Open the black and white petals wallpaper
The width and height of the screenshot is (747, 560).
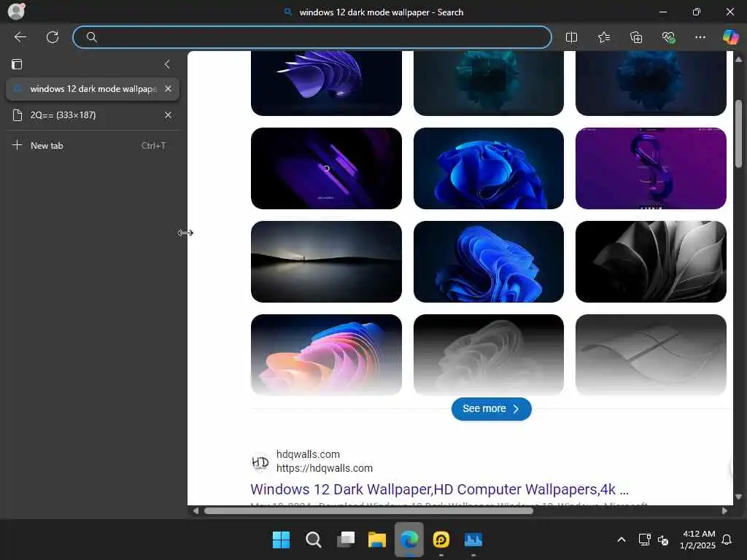click(x=651, y=262)
